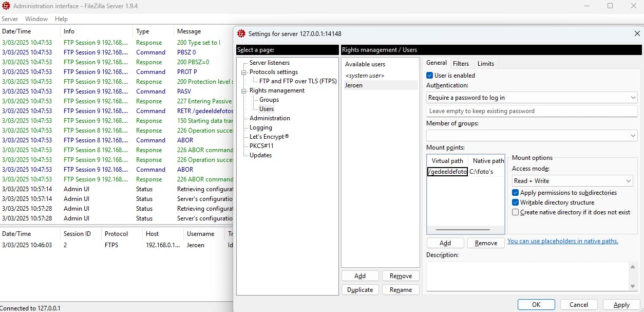
Task: Enable Create native directory if it does not exist
Action: 516,212
